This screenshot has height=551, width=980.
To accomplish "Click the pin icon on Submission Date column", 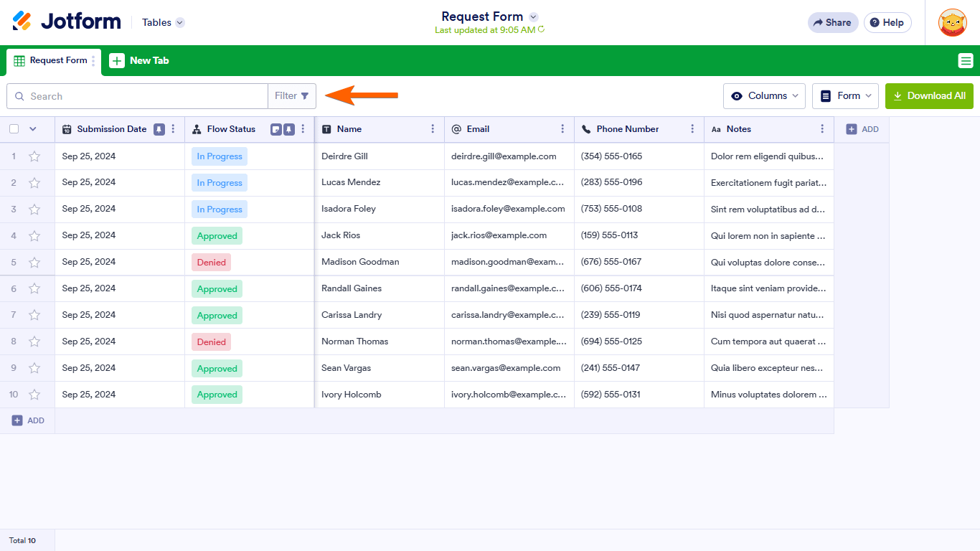I will [x=159, y=129].
